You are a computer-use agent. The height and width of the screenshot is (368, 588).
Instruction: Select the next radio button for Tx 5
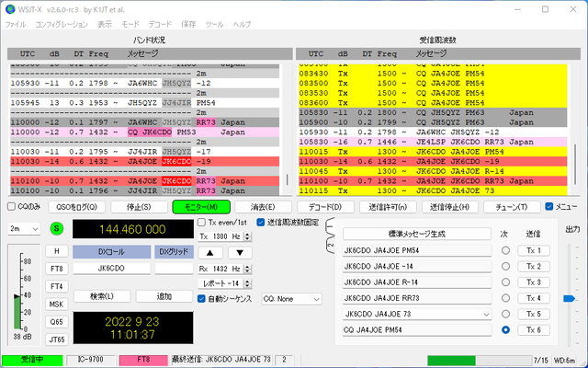505,314
